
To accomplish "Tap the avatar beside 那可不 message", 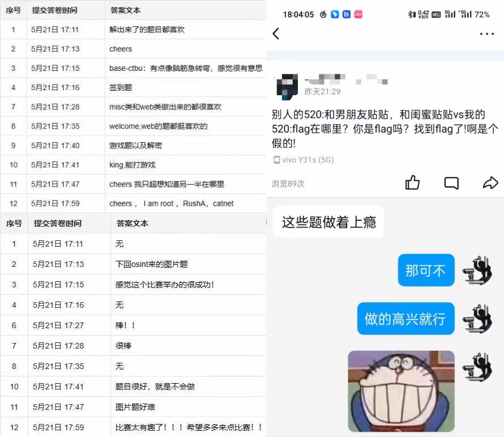I will coord(477,270).
